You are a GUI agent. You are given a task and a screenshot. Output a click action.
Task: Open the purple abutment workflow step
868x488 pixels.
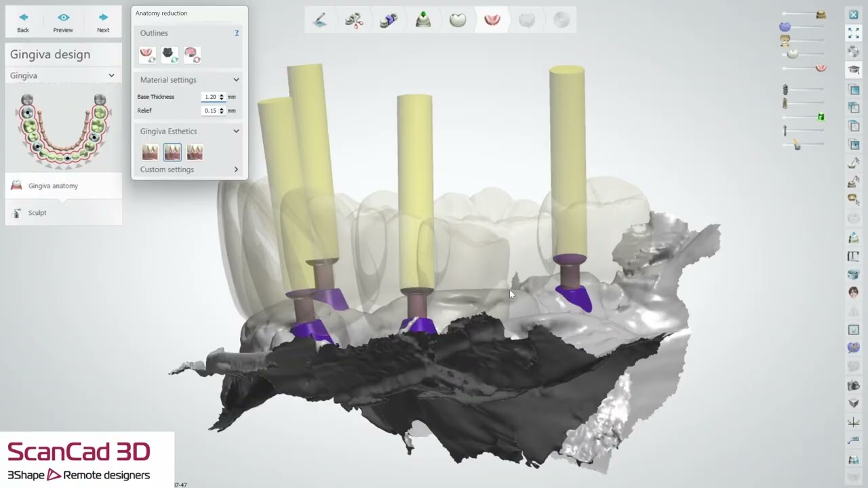click(x=389, y=20)
